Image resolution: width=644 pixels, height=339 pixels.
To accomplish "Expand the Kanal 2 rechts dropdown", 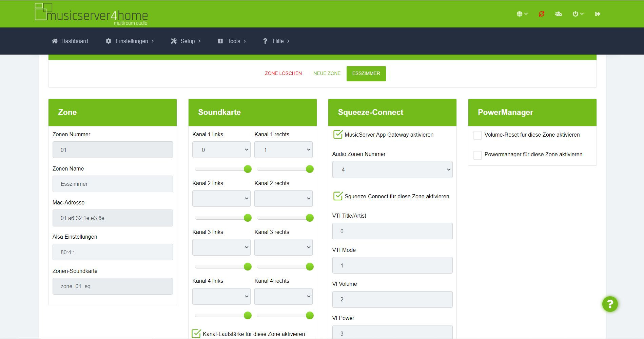I will click(x=283, y=199).
